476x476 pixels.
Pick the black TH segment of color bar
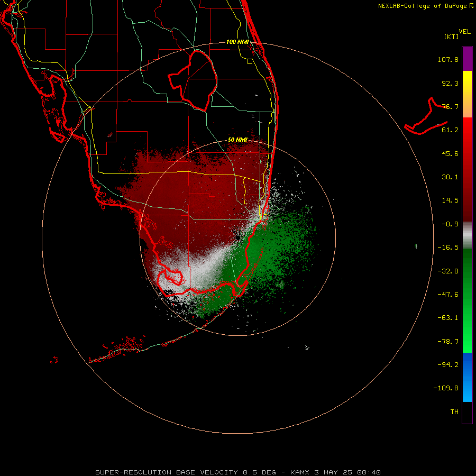[x=467, y=412]
